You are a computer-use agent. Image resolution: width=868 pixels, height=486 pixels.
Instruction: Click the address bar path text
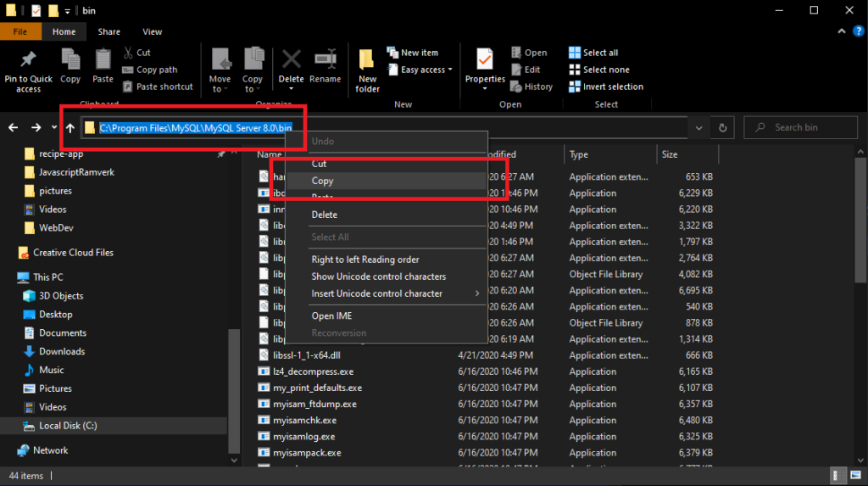tap(196, 128)
